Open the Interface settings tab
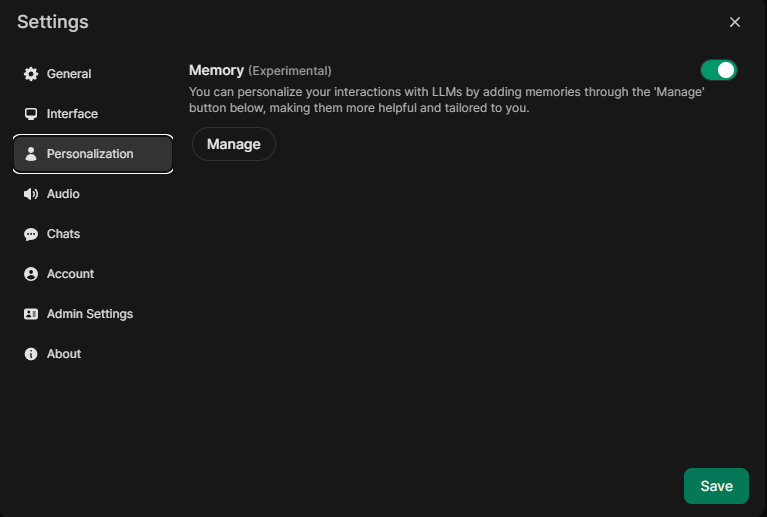The image size is (767, 517). [72, 114]
